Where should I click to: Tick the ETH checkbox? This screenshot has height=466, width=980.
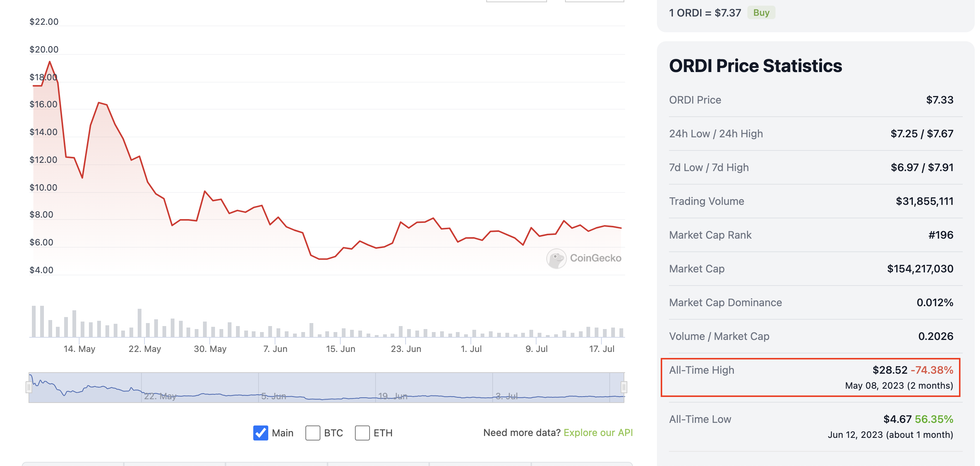(362, 433)
